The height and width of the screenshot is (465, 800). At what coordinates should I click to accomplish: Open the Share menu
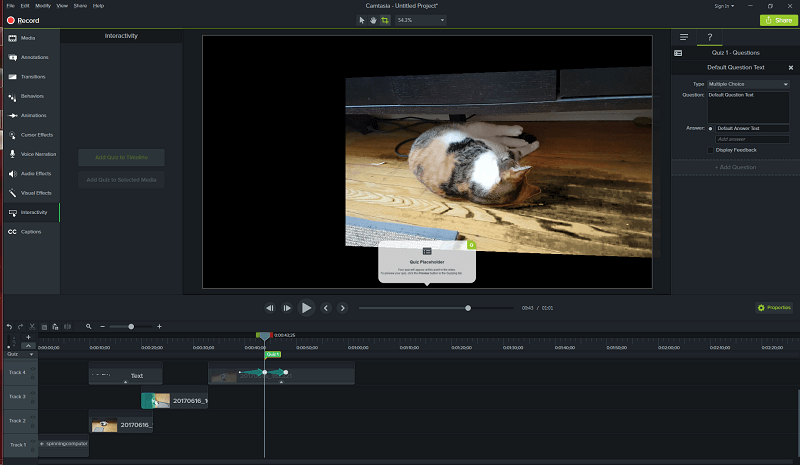(x=80, y=6)
